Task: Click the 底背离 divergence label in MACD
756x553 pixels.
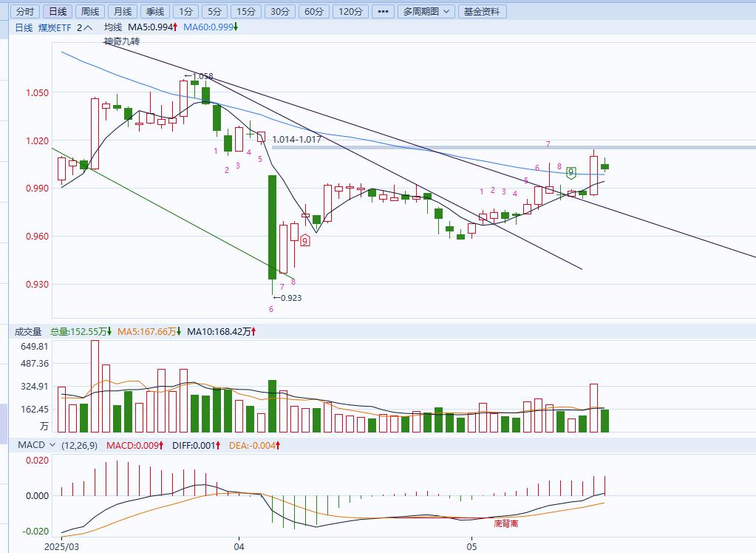Action: coord(506,523)
